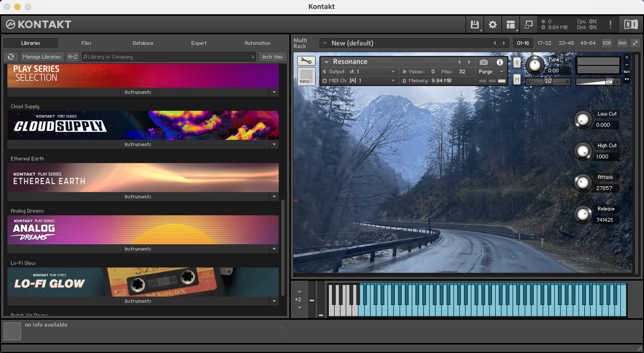Open Analog Dreams Instruments button
The width and height of the screenshot is (644, 353).
click(138, 249)
